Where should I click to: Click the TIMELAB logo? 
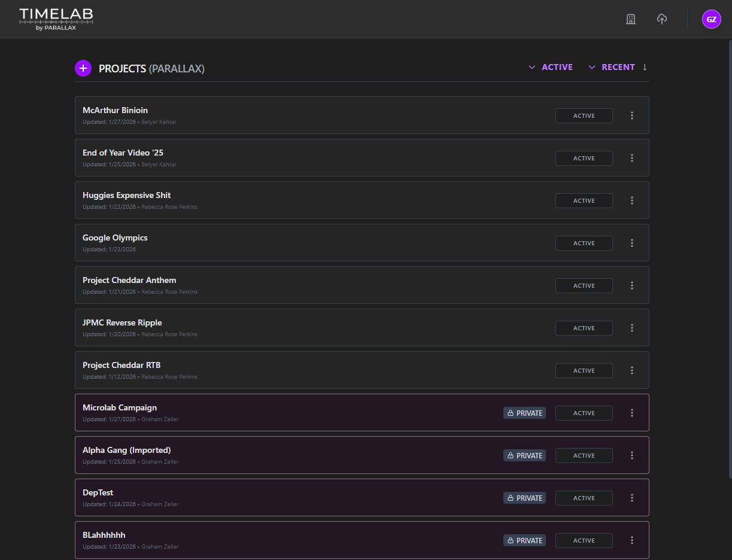pos(56,19)
